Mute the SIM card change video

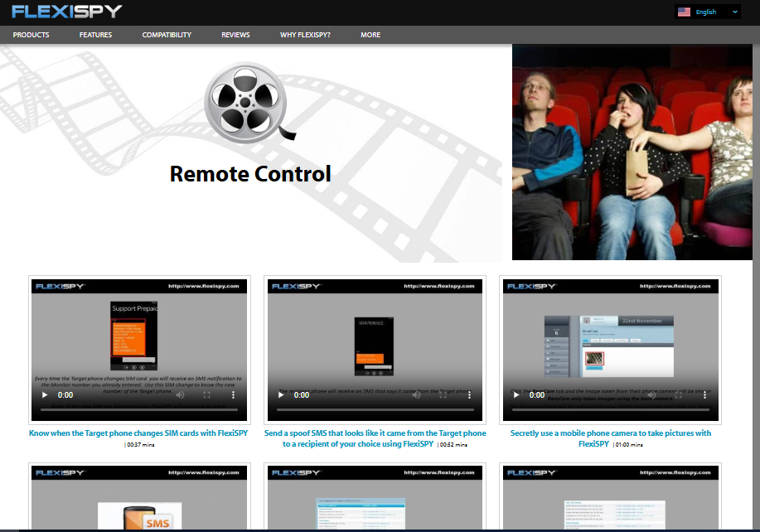click(180, 395)
